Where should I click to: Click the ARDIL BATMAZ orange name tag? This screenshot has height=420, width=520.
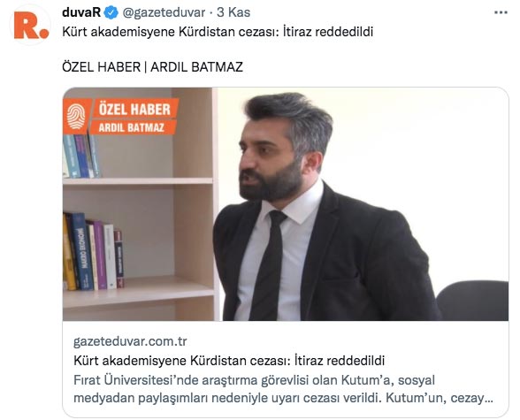pyautogui.click(x=131, y=127)
